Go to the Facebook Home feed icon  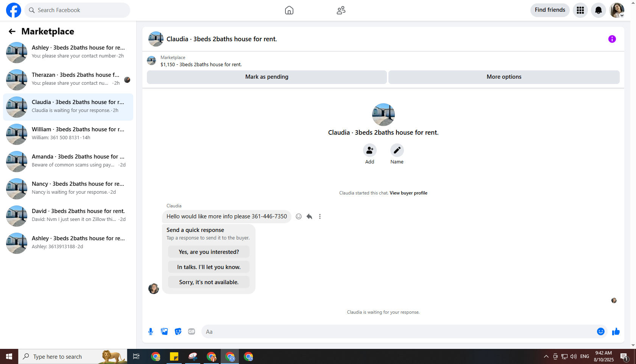point(289,10)
